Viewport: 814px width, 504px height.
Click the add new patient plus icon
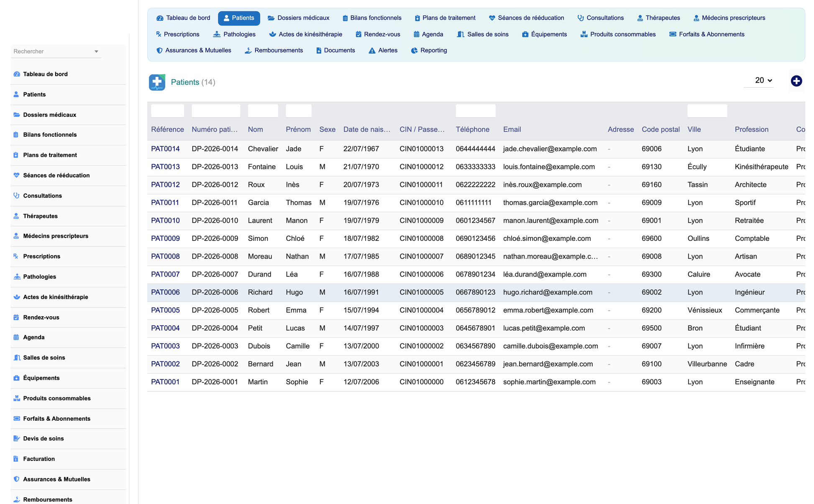(x=796, y=81)
